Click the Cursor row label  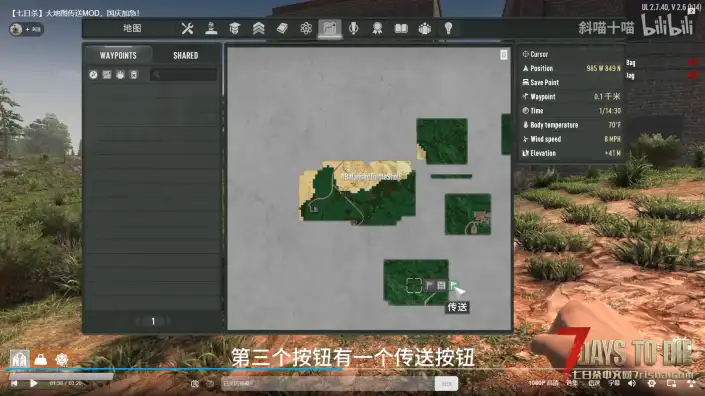tap(539, 54)
